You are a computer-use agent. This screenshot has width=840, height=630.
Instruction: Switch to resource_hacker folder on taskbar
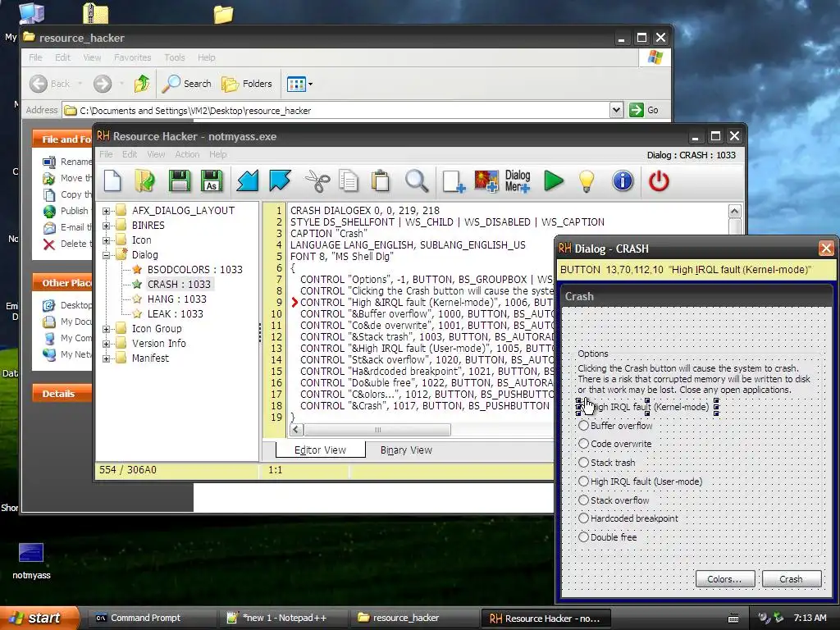click(x=414, y=618)
